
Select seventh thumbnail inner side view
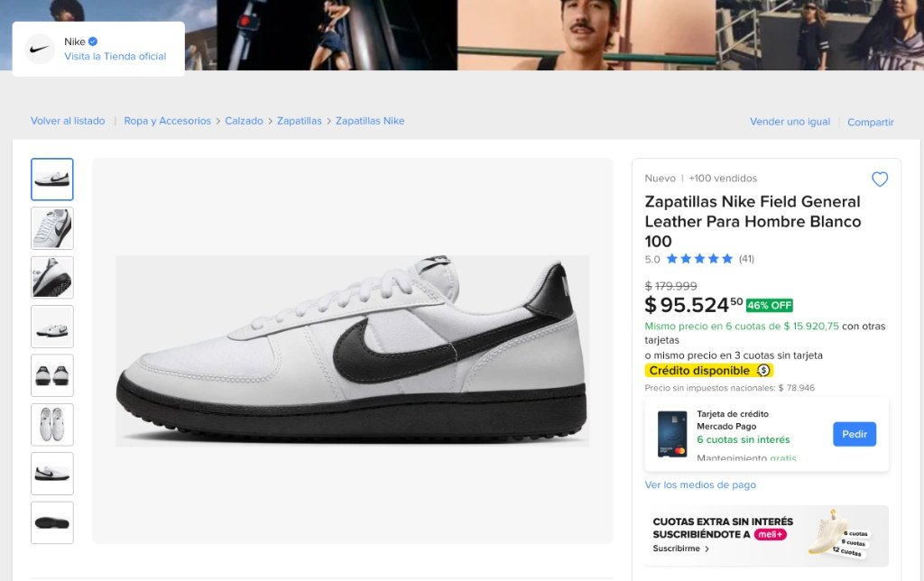click(x=51, y=474)
